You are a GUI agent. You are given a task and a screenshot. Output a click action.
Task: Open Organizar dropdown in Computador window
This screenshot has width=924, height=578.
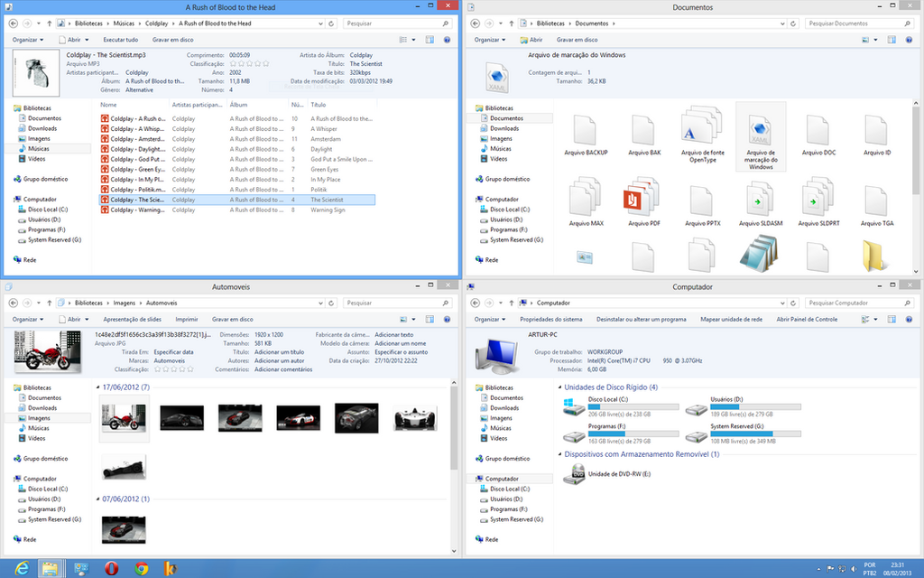tap(490, 319)
